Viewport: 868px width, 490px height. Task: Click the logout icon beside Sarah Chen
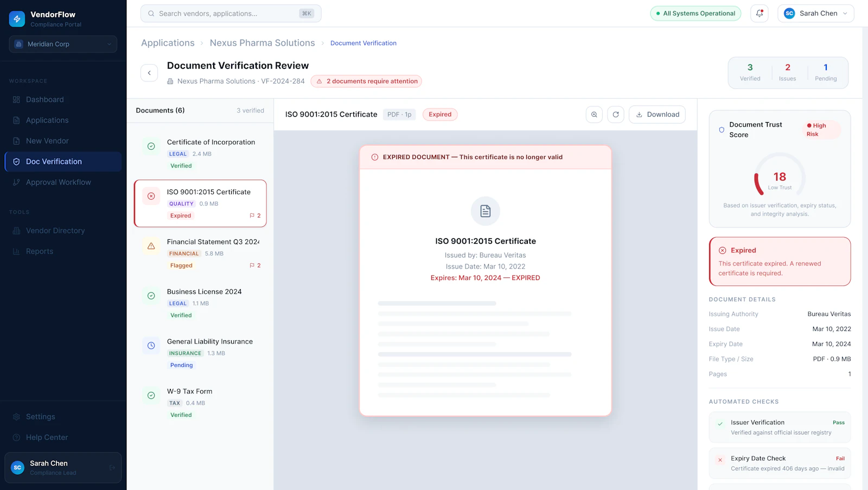click(x=112, y=468)
